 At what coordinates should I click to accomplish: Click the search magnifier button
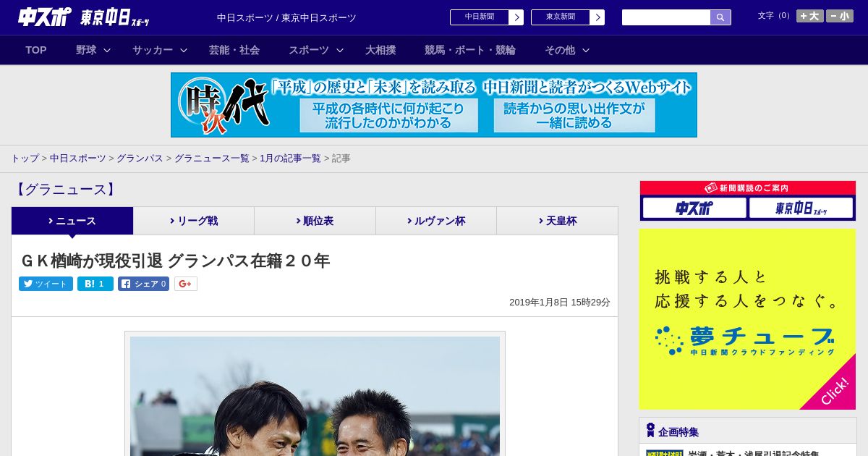pos(720,17)
